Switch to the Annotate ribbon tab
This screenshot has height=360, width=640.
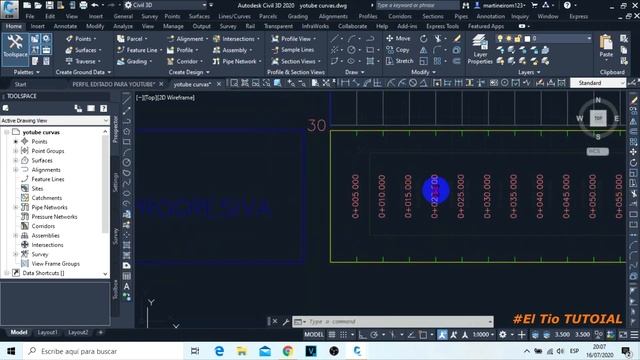tap(65, 26)
